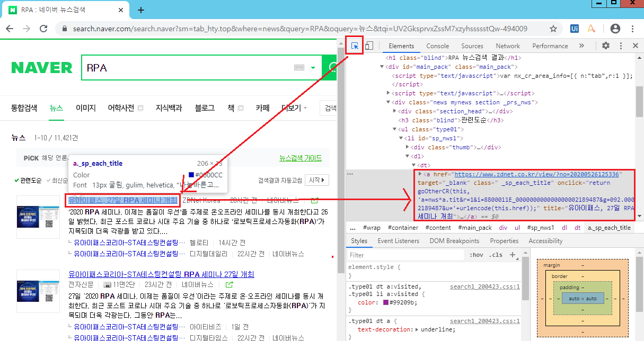Click the ellipsis actions on selected DOM row
The image size is (644, 341).
point(350,174)
